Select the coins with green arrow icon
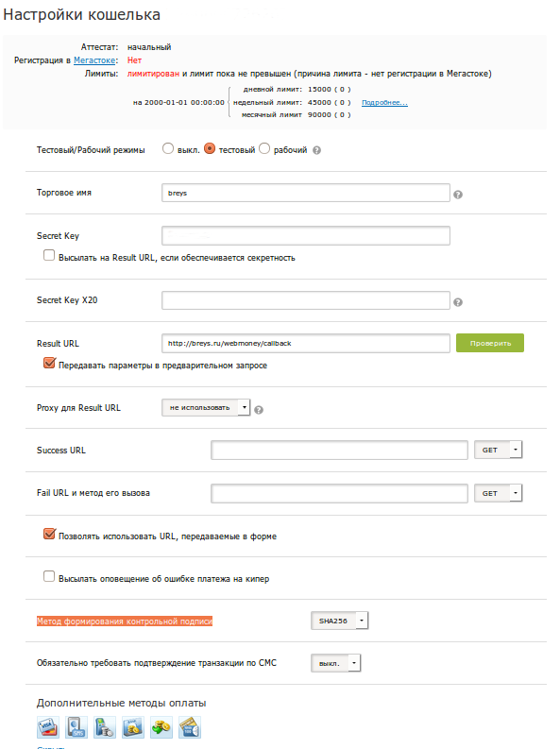 [161, 727]
